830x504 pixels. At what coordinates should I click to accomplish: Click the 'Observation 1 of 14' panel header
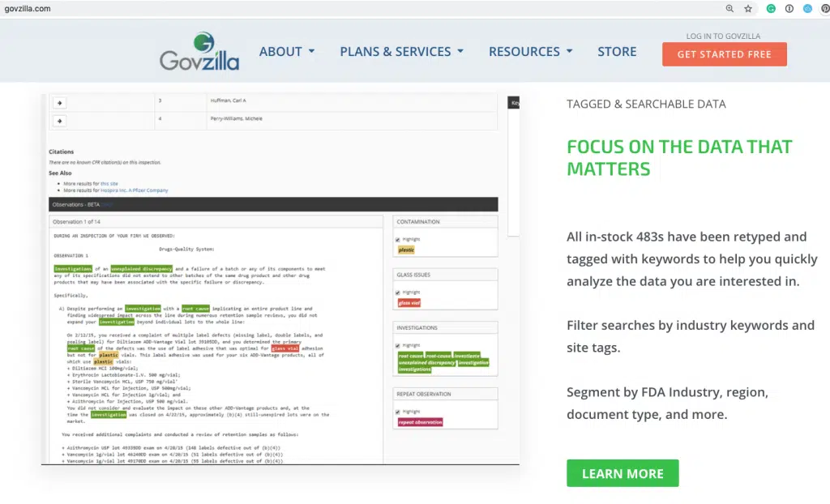click(216, 222)
